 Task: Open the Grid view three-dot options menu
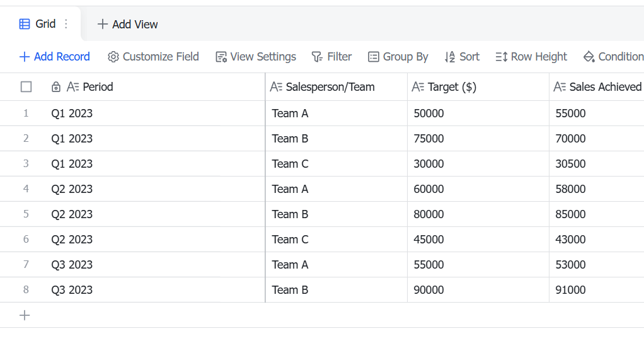click(x=66, y=24)
